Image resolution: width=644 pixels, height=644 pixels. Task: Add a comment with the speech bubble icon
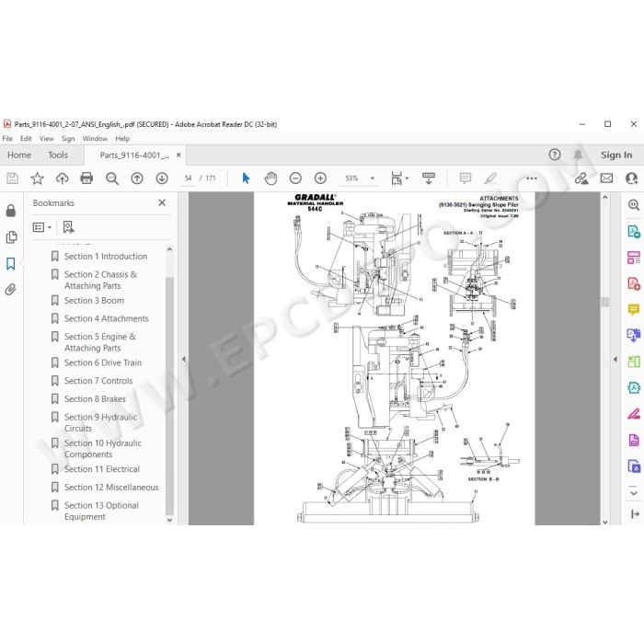click(466, 178)
